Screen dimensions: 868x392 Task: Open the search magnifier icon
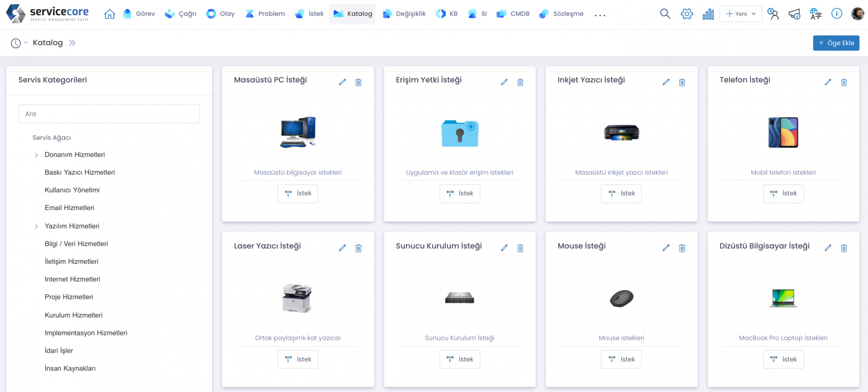pos(665,14)
